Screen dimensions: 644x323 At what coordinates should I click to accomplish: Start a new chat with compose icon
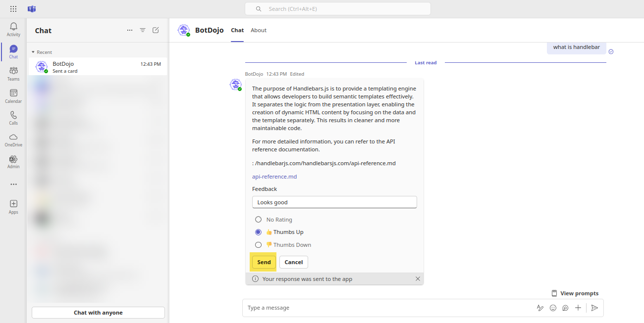156,30
